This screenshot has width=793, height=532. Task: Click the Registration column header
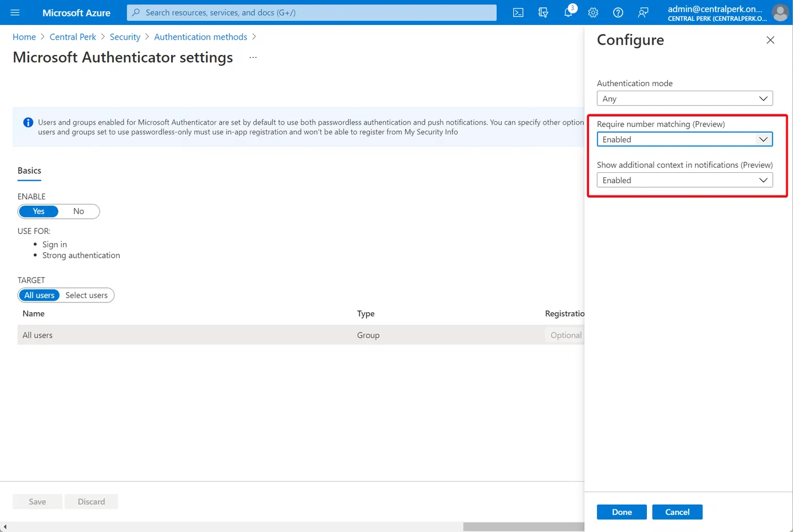coord(565,313)
